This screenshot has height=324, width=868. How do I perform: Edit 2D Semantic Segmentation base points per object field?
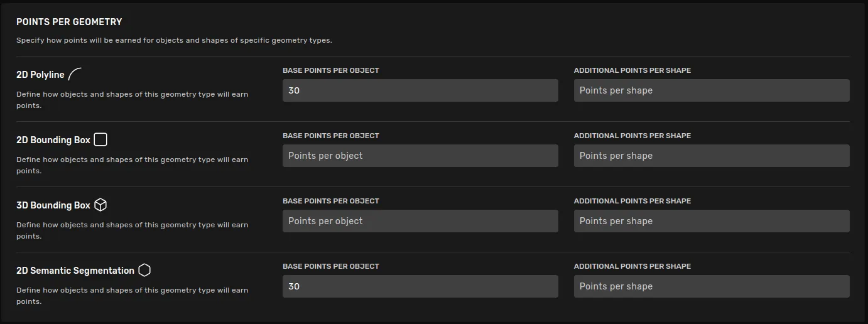pos(420,286)
